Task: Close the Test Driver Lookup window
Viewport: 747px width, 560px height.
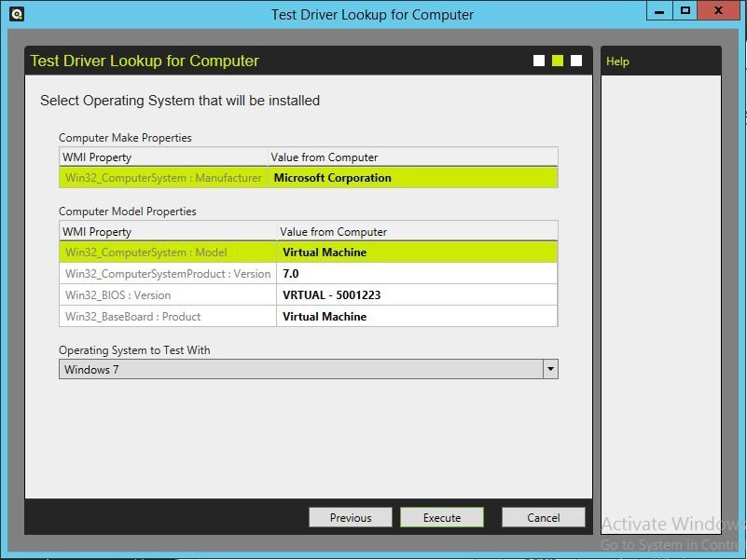Action: pos(718,11)
